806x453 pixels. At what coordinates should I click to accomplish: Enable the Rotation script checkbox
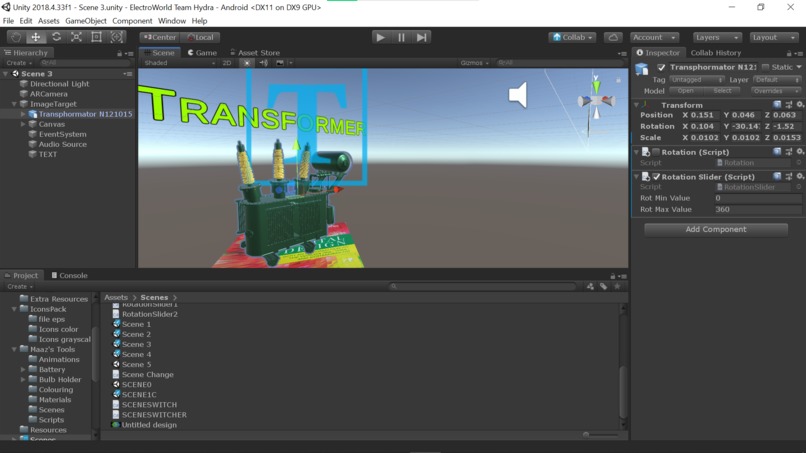(x=656, y=152)
